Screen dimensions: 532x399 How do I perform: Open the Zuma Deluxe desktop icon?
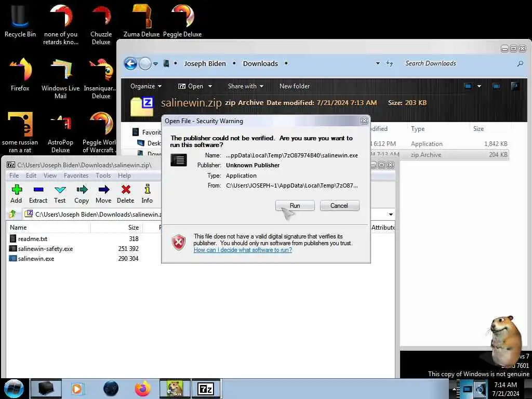141,20
